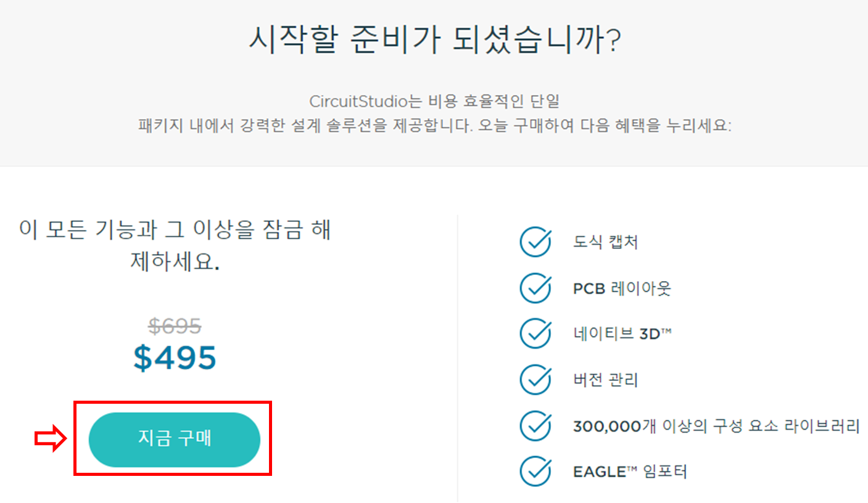The width and height of the screenshot is (868, 503).
Task: Click the CircuitStudio는 비용 효율적인 단일 line
Action: point(434,100)
